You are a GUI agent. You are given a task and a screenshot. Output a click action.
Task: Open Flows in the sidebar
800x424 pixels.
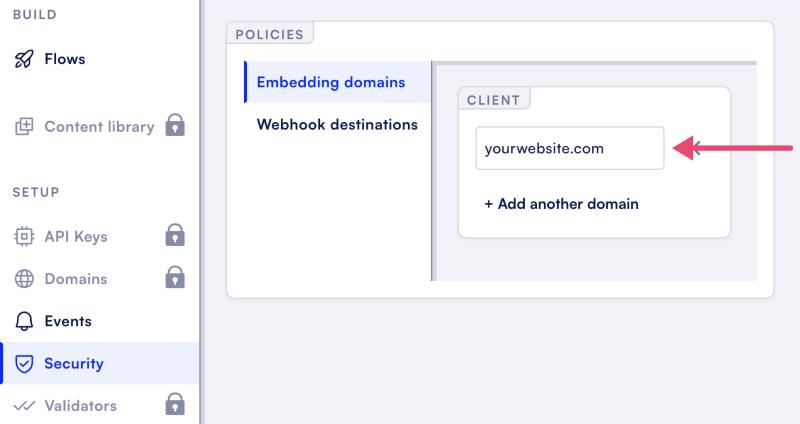[x=65, y=59]
